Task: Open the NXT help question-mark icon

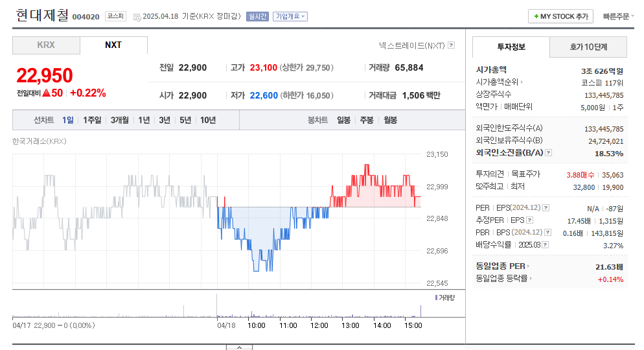Action: [452, 45]
